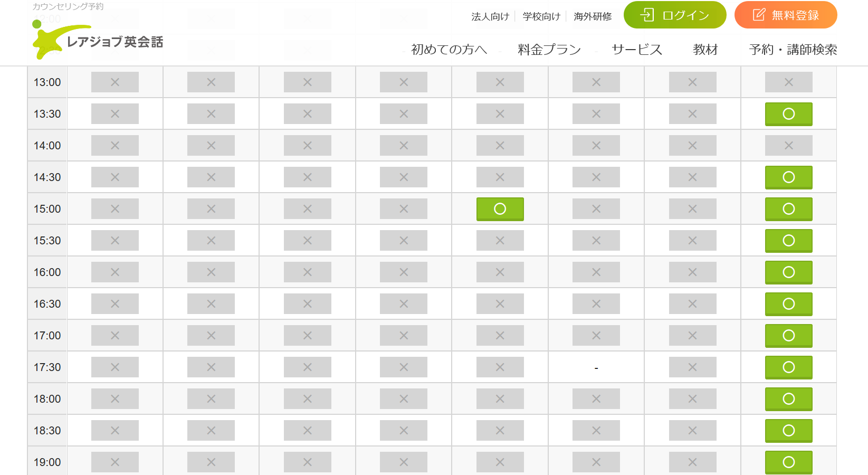Open the サービス menu
Image resolution: width=868 pixels, height=475 pixels.
click(636, 50)
